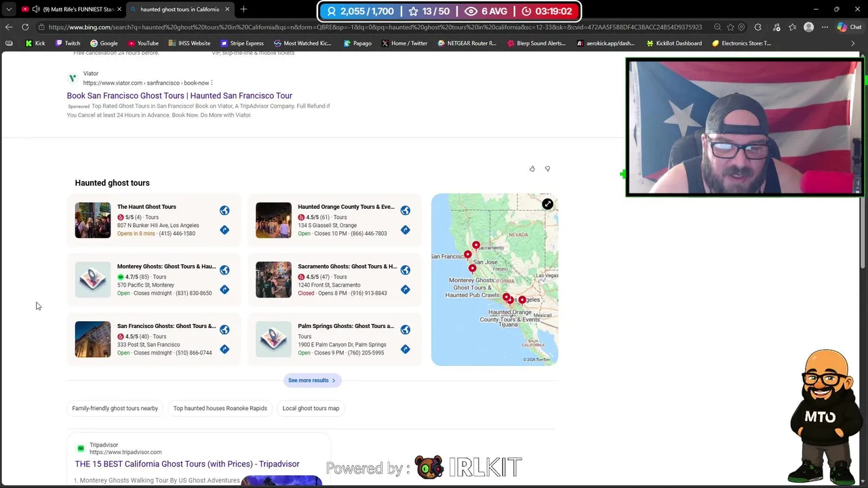Open media control music icon in toolbar
The height and width of the screenshot is (488, 868).
[x=776, y=27]
